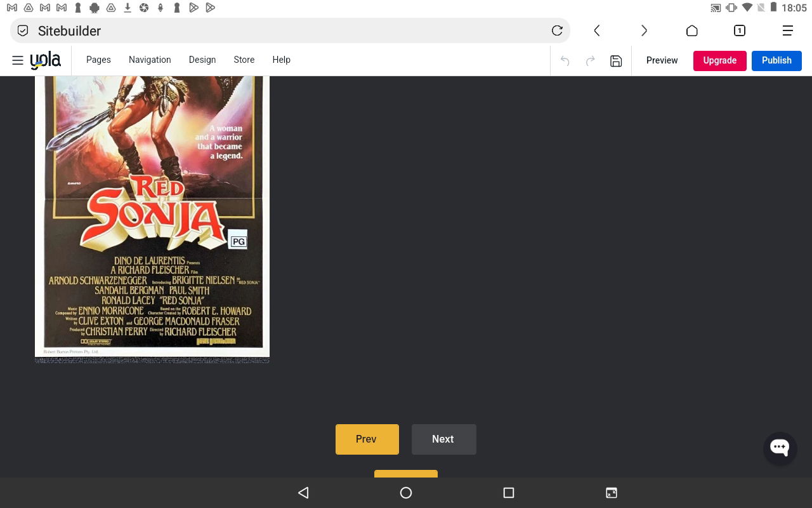Click the yellow Prev button
812x508 pixels.
(367, 439)
